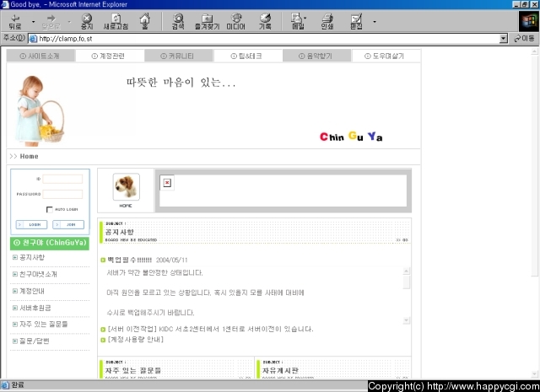Click the notice date 2004/05/11
Viewport: 540px width, 392px height.
(x=171, y=260)
